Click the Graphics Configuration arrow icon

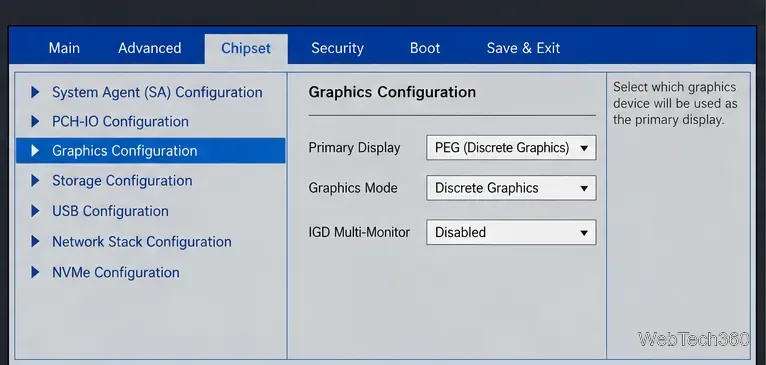pos(35,150)
